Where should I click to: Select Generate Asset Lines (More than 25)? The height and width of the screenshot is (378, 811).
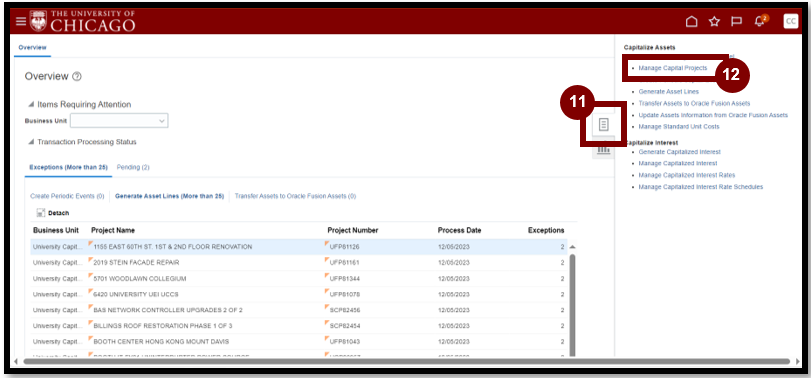170,196
